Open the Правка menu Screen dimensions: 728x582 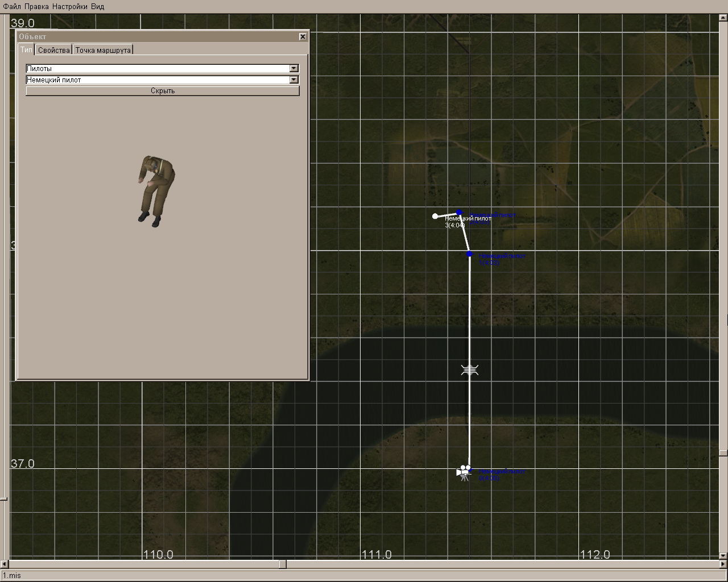(36, 6)
